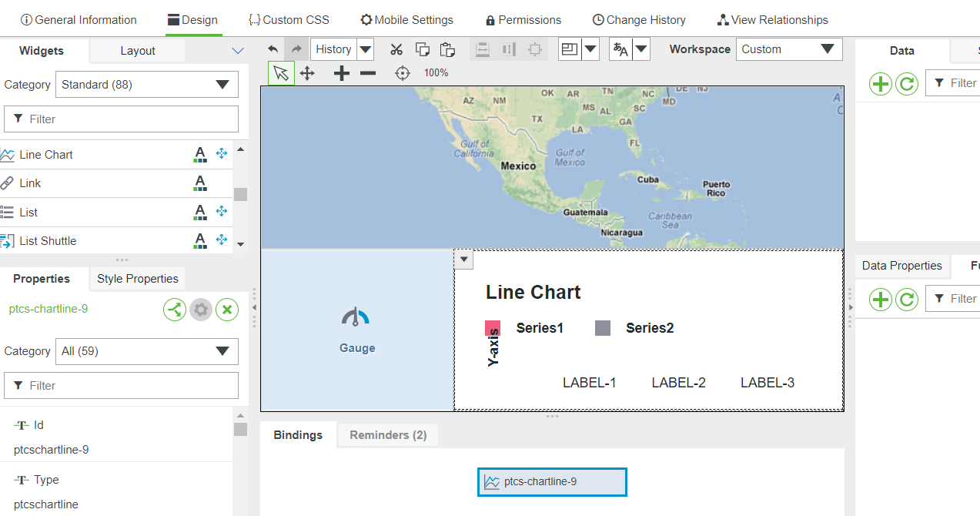Viewport: 980px width, 516px height.
Task: Click the Id value ptcschartline-9
Action: coord(52,450)
